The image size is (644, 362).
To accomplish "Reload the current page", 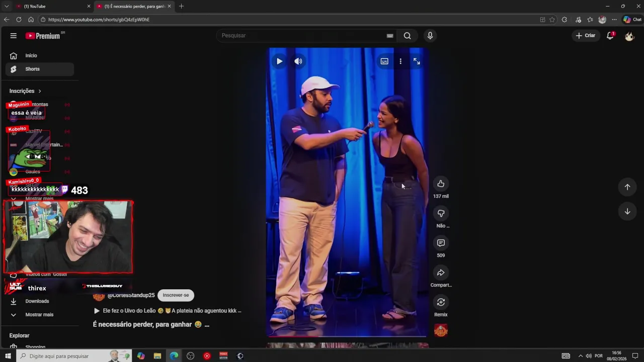I will [x=19, y=20].
